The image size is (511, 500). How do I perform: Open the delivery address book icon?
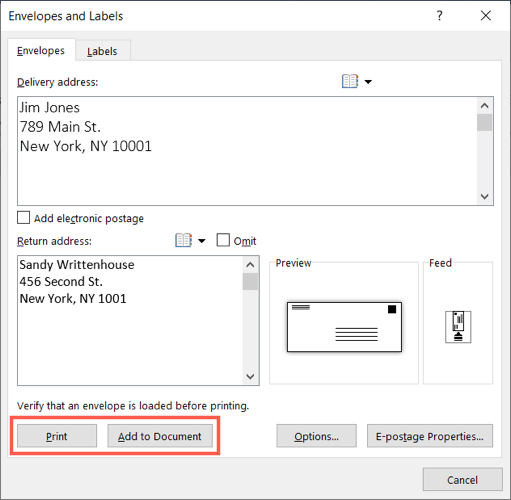coord(350,81)
